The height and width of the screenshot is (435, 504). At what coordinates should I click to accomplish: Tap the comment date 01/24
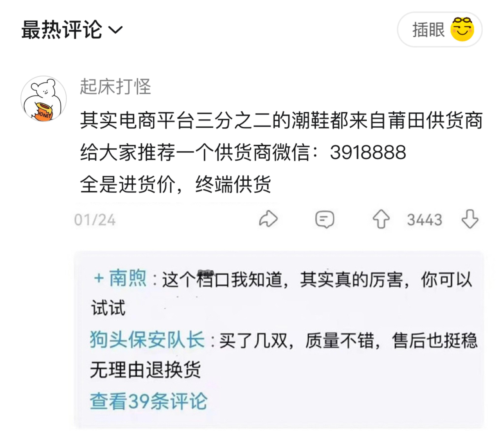point(95,220)
